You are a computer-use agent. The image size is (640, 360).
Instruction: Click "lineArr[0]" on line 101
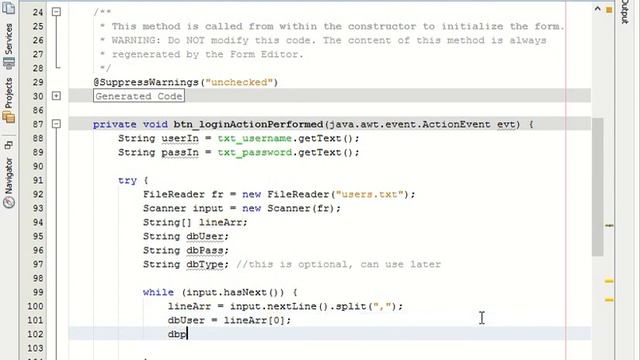point(254,320)
